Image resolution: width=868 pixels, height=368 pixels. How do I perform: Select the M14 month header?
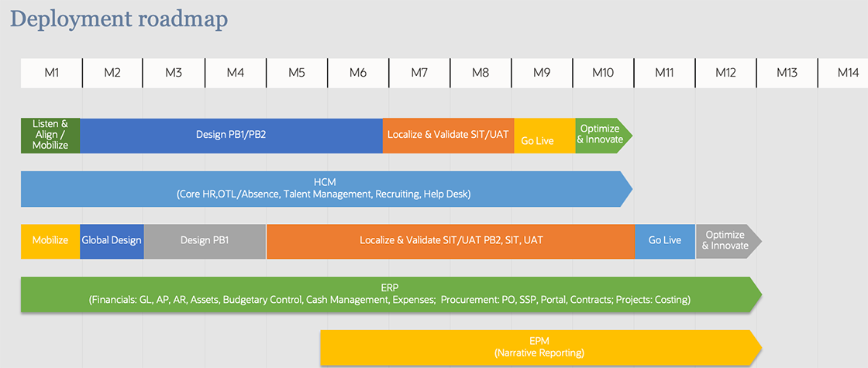point(848,72)
